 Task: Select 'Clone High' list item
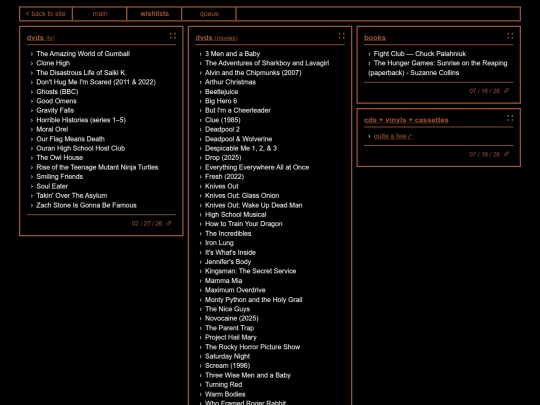(x=53, y=63)
